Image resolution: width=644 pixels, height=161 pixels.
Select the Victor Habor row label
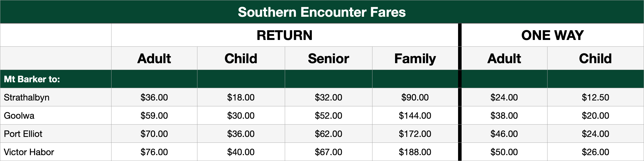tap(29, 152)
